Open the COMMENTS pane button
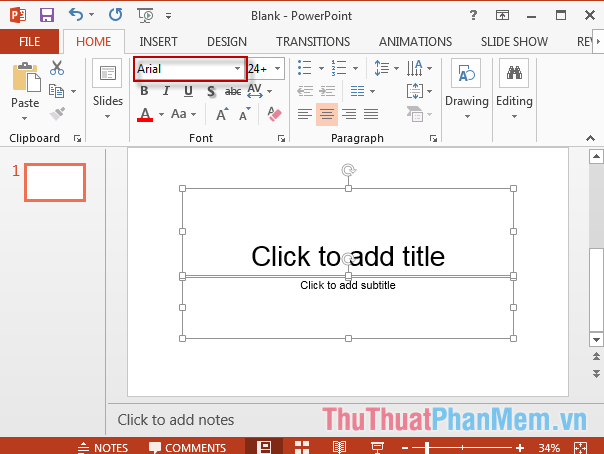The height and width of the screenshot is (454, 604). click(188, 448)
